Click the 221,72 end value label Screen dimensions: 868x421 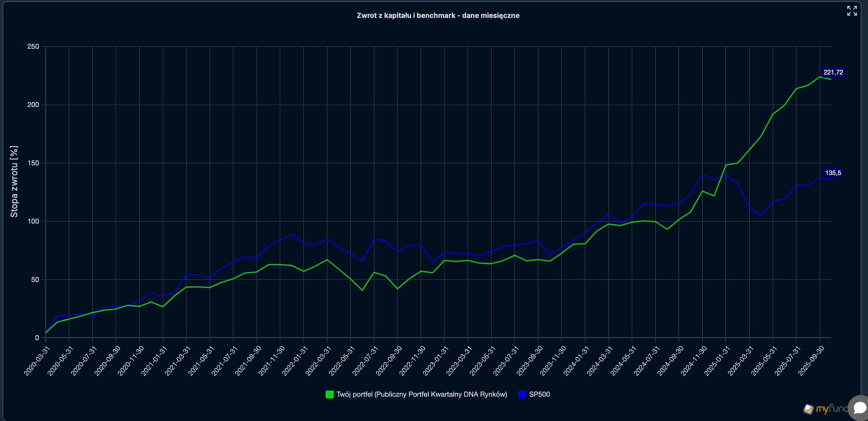[833, 72]
